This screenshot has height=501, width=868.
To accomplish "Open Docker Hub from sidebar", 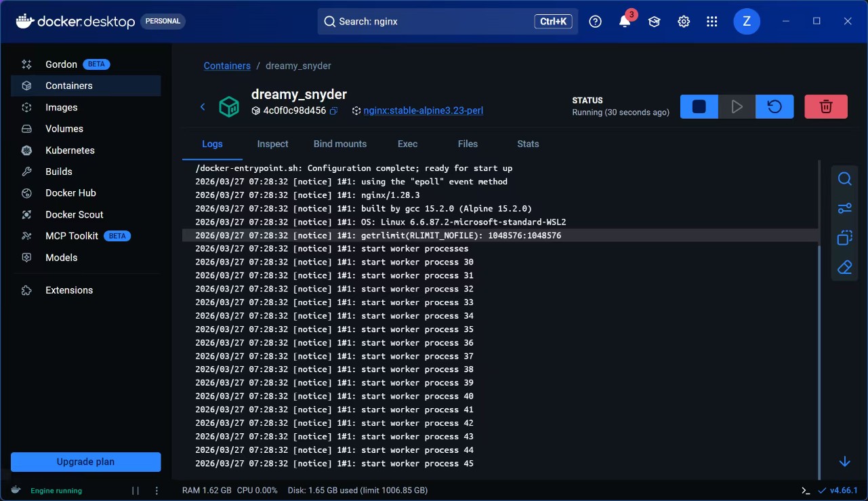I will coord(85,193).
